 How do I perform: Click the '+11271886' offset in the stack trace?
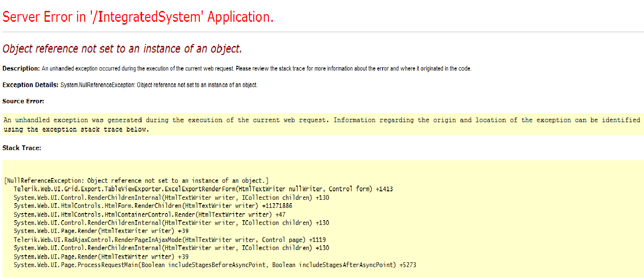click(277, 206)
